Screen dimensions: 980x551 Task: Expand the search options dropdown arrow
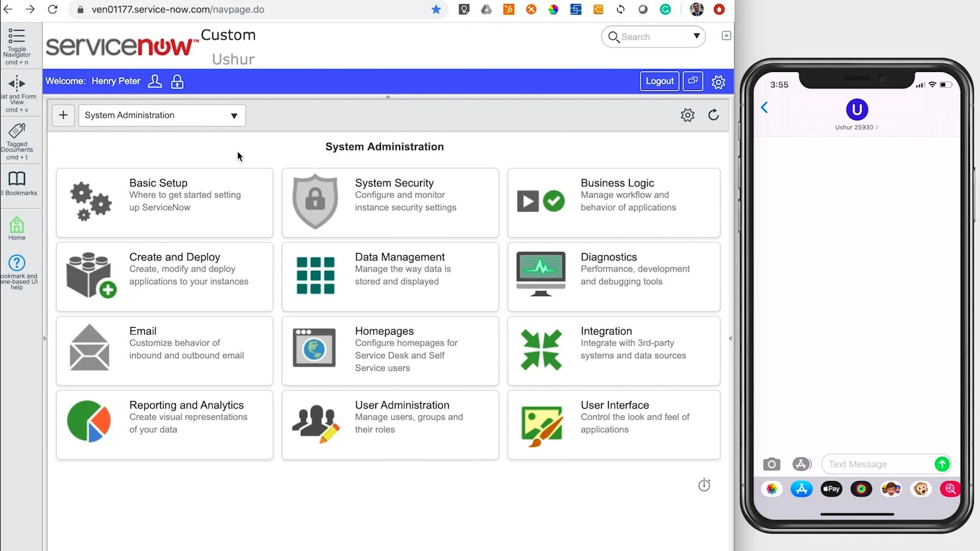(x=696, y=36)
